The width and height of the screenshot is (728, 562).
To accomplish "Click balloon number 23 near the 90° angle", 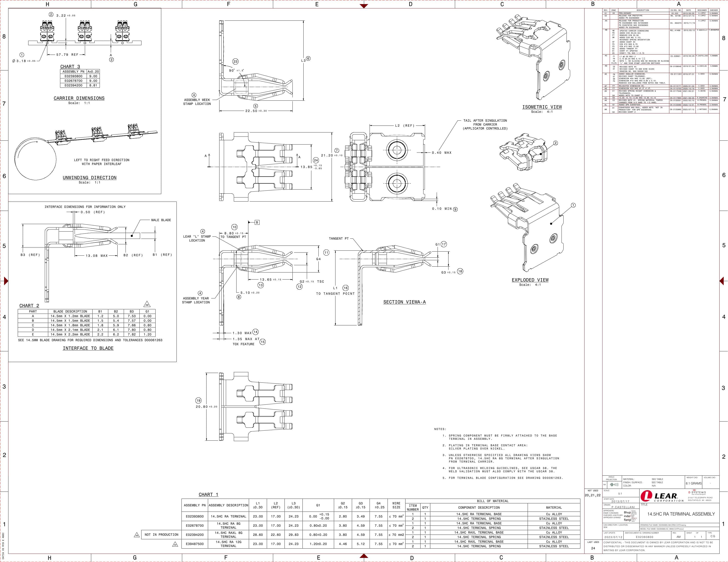I will 235,62.
